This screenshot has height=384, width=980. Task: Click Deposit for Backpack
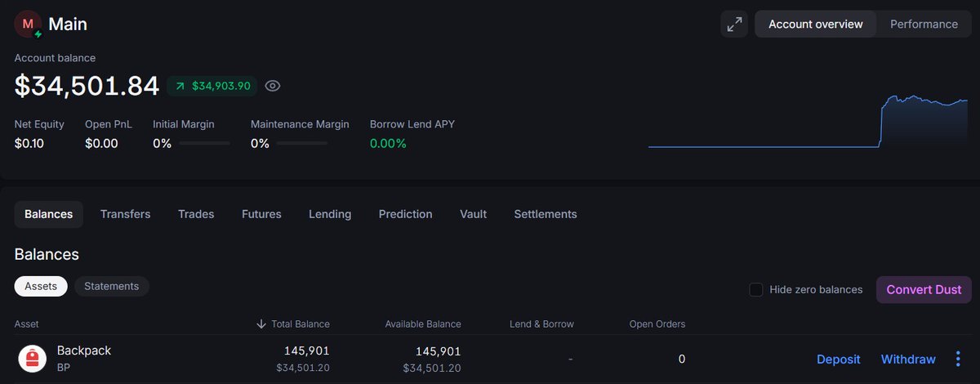[839, 359]
